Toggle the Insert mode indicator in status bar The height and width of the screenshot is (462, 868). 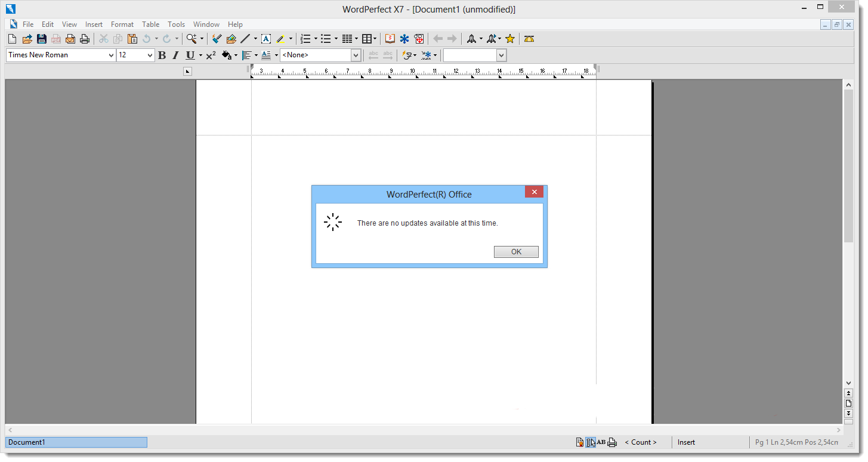686,442
